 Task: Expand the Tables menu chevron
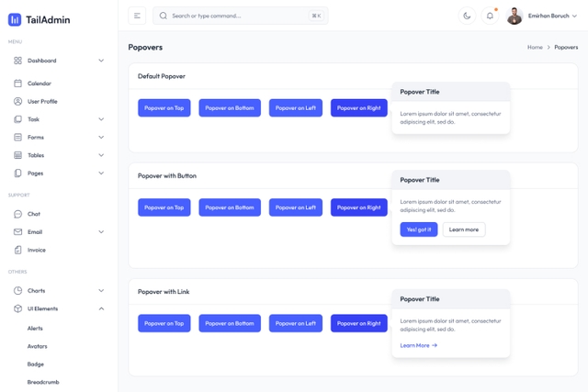(x=101, y=155)
